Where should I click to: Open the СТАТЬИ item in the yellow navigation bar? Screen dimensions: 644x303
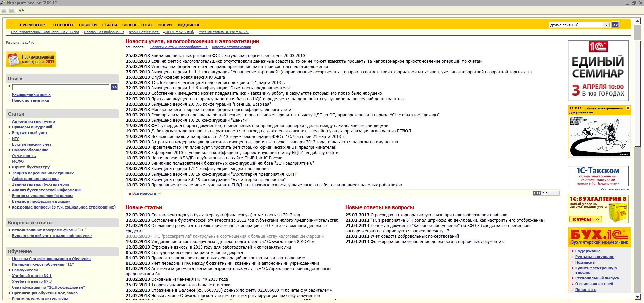pyautogui.click(x=110, y=25)
